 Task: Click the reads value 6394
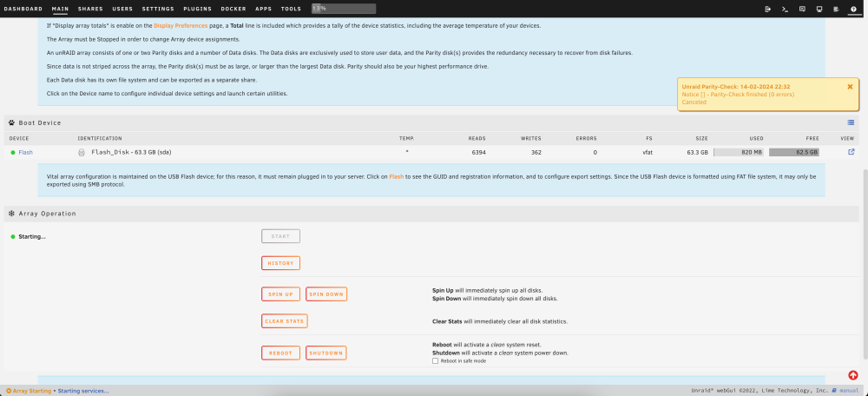pos(479,152)
